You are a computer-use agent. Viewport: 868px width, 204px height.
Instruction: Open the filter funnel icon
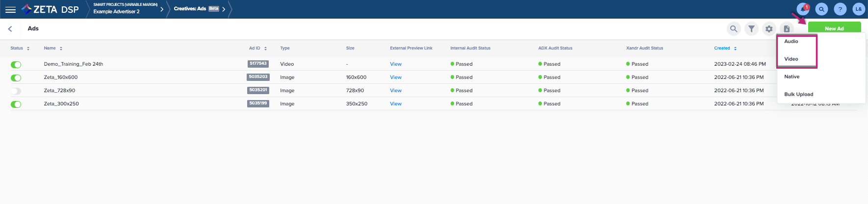751,29
